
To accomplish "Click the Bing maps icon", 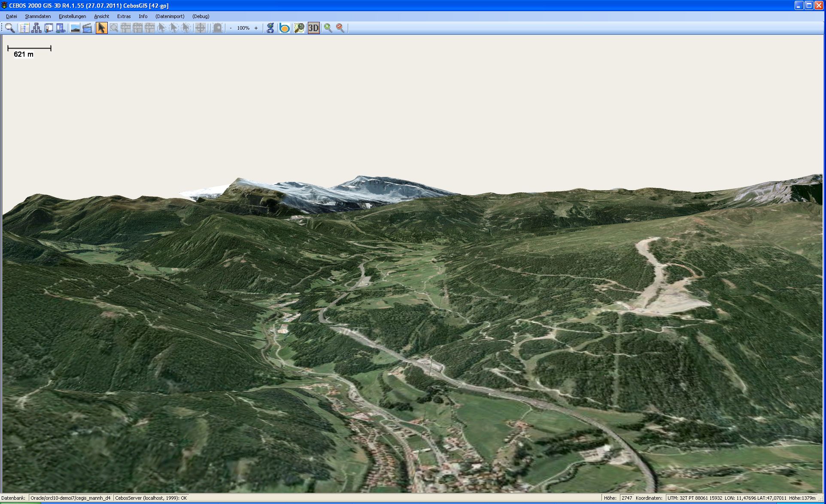I will [x=284, y=28].
